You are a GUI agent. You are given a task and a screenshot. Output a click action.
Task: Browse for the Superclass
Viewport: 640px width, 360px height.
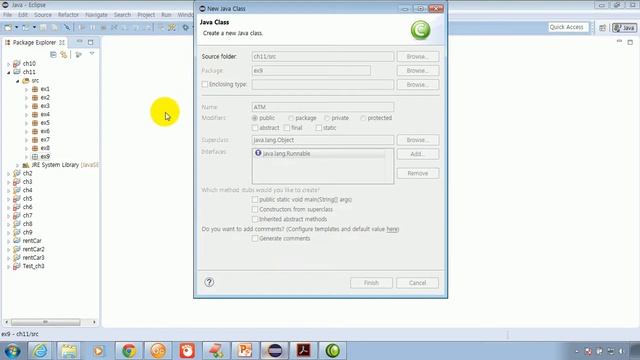tap(418, 140)
